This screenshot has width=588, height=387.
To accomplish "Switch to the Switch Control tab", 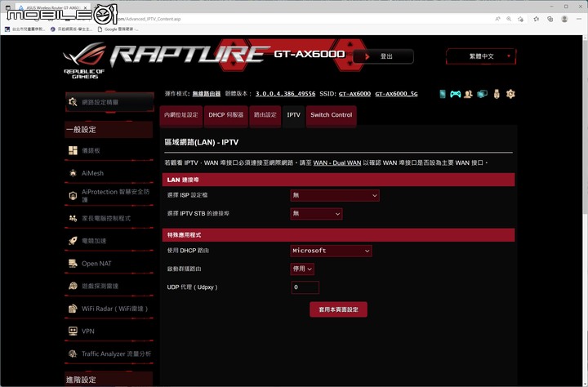I will (331, 115).
